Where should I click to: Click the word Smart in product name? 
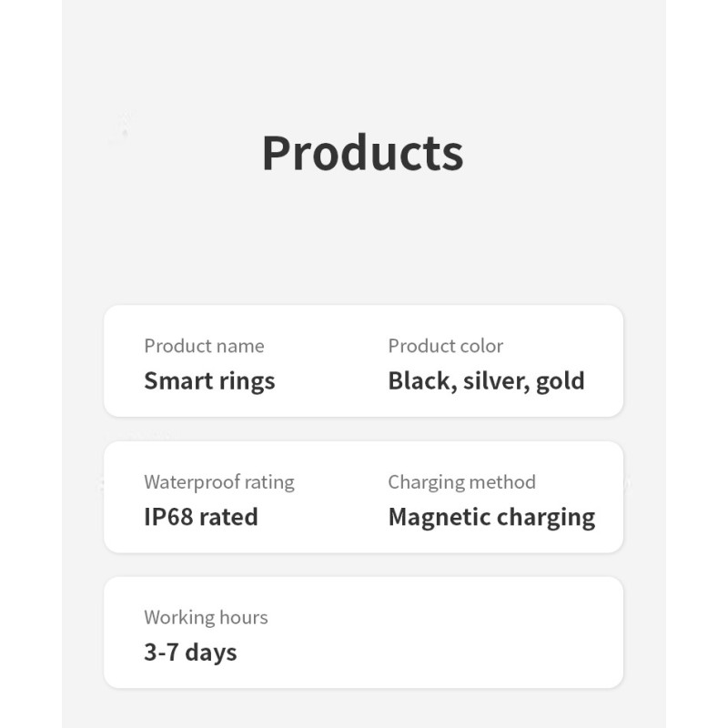(x=173, y=380)
